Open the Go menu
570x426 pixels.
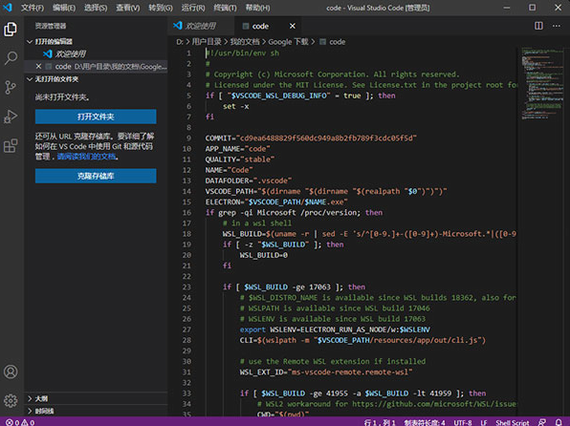[160, 8]
